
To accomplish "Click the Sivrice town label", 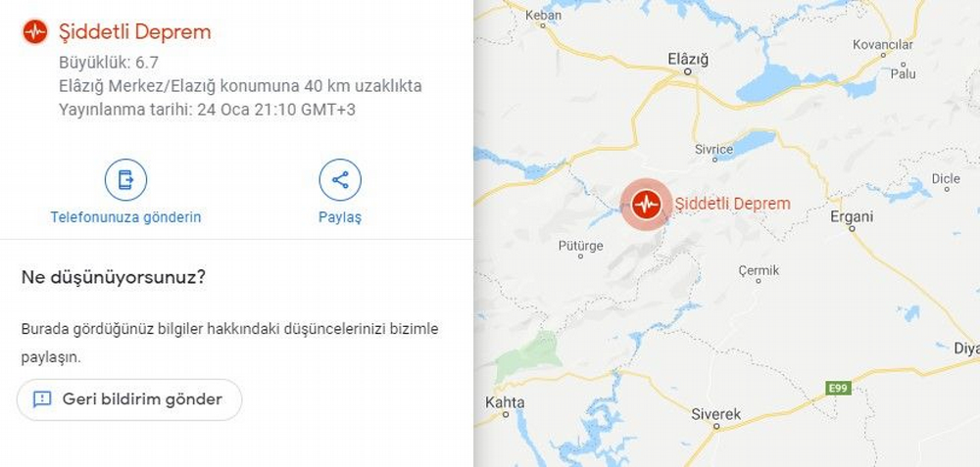I will pos(713,150).
